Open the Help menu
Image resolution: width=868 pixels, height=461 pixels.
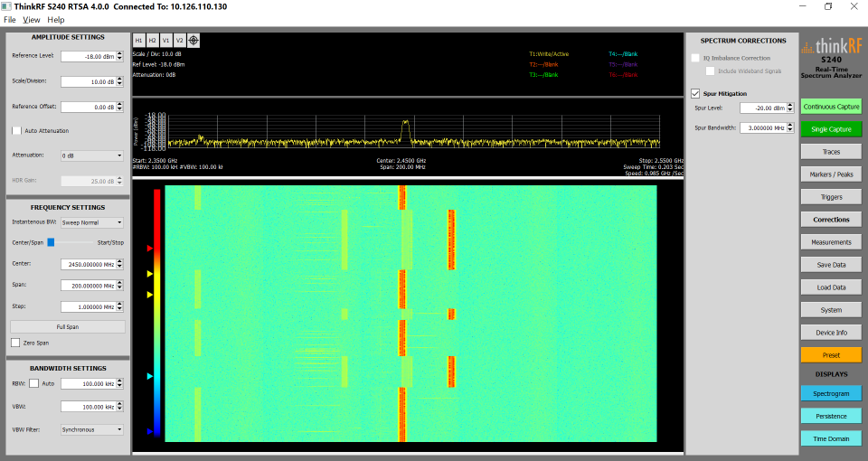click(56, 20)
